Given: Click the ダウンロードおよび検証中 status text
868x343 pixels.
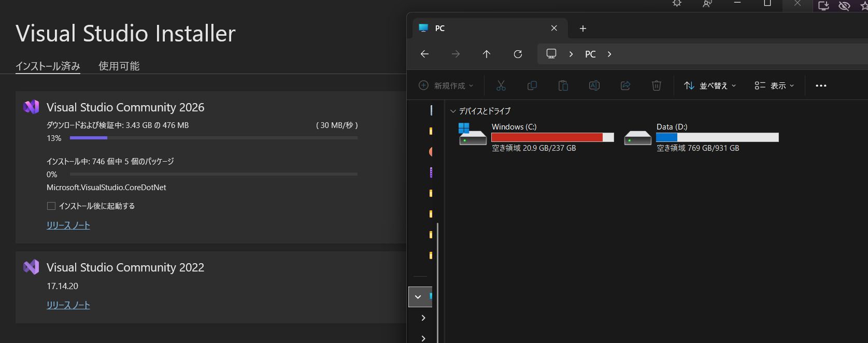Looking at the screenshot, I should [x=118, y=125].
